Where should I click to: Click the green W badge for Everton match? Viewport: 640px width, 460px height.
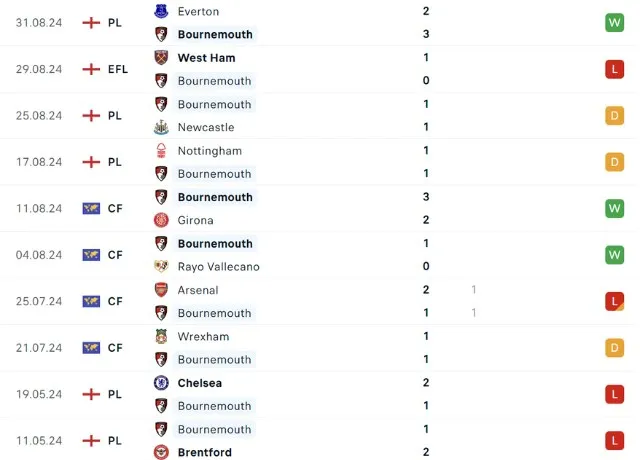614,23
